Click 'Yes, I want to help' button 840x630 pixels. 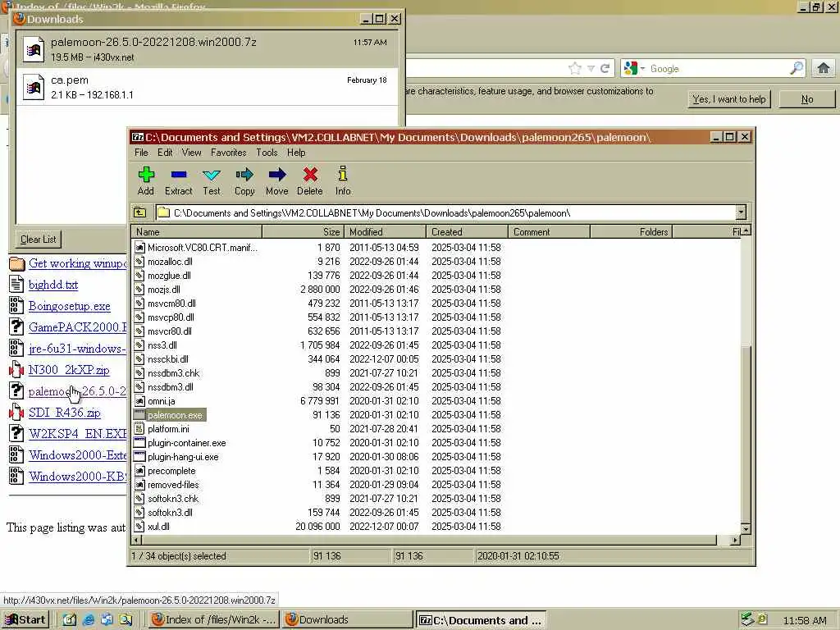(x=728, y=99)
